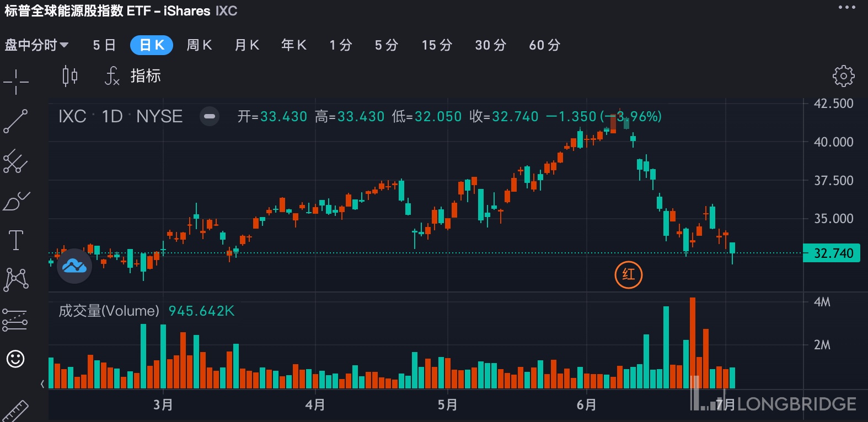Click the chart title 标普全球能源股指数 ETF
Screen dimensions: 868x422
click(78, 11)
